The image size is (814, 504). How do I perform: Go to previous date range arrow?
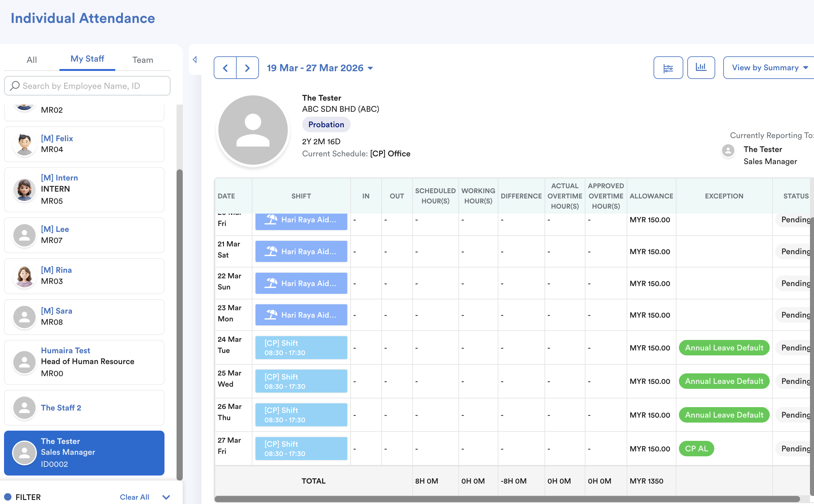pyautogui.click(x=225, y=68)
